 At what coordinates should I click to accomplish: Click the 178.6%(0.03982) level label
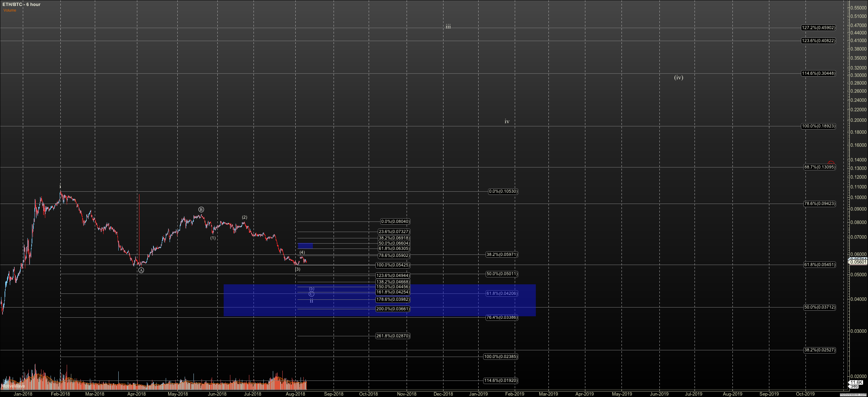pyautogui.click(x=393, y=299)
